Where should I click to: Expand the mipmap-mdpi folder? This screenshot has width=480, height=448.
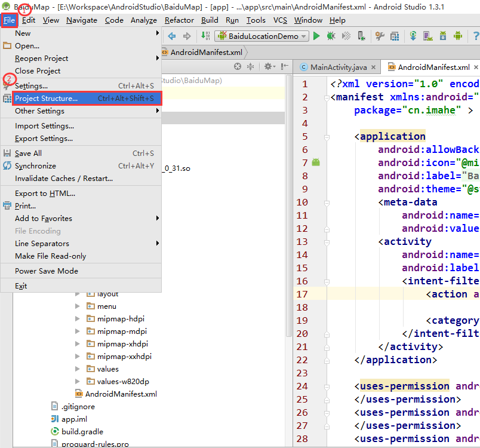pyautogui.click(x=78, y=332)
